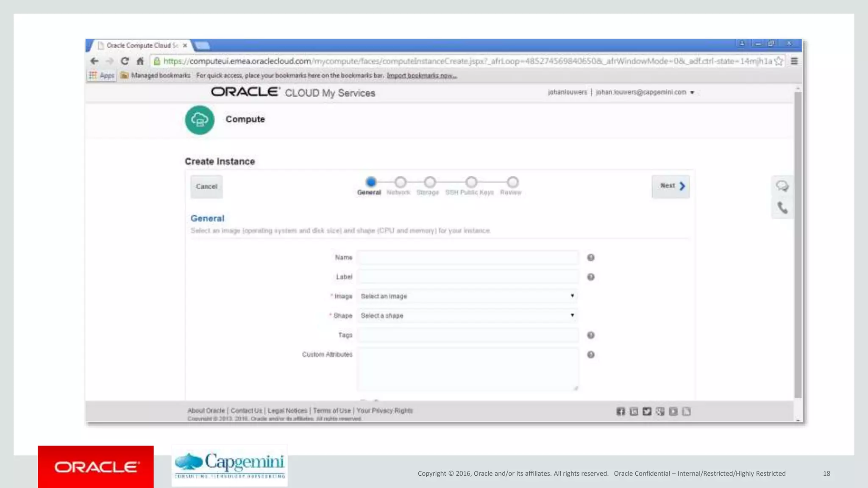
Task: Open the Terms of Use footer link
Action: tap(332, 411)
